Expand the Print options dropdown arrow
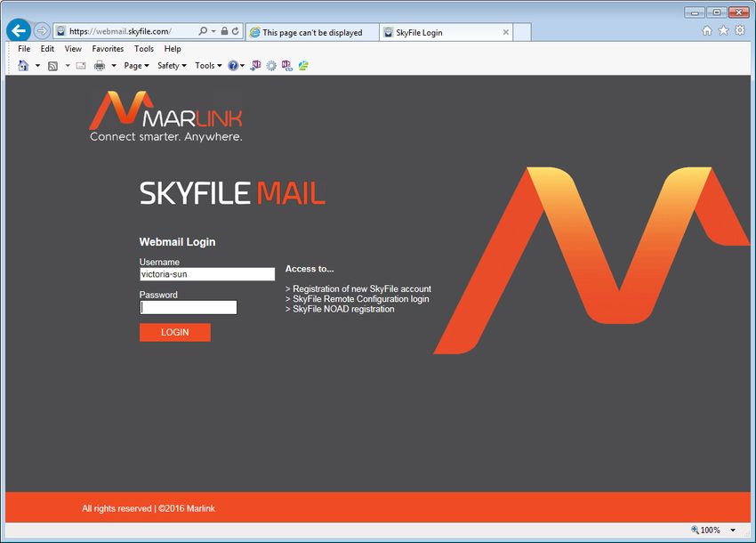 (x=114, y=66)
